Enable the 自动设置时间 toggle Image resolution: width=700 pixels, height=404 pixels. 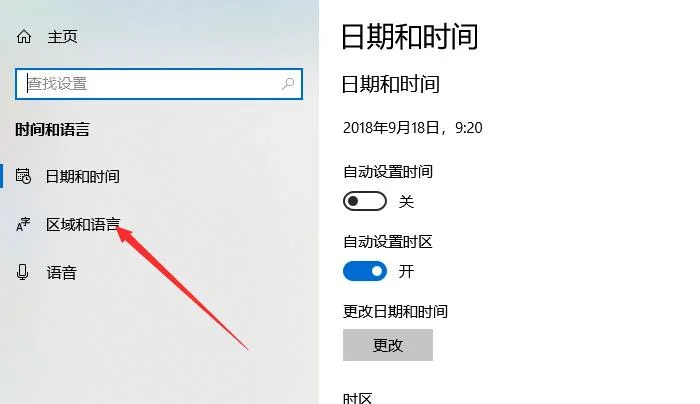[365, 201]
